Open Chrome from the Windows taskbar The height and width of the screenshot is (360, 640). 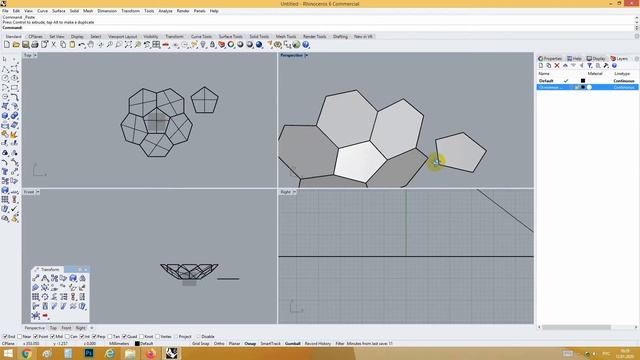click(27, 353)
